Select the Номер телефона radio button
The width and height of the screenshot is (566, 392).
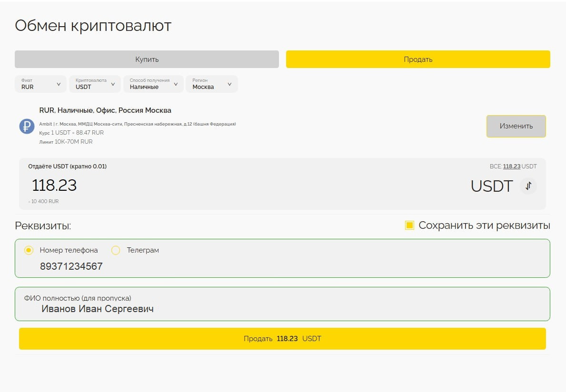tap(29, 250)
